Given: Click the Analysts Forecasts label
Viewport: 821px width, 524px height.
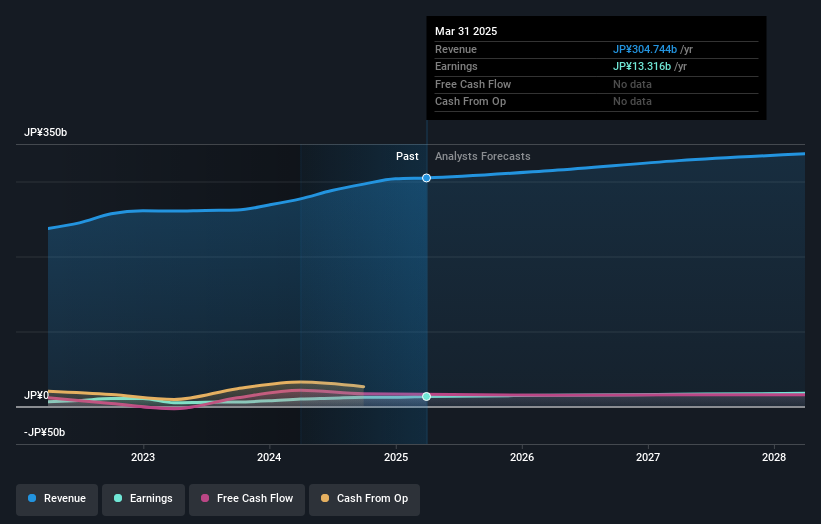Looking at the screenshot, I should (x=483, y=157).
